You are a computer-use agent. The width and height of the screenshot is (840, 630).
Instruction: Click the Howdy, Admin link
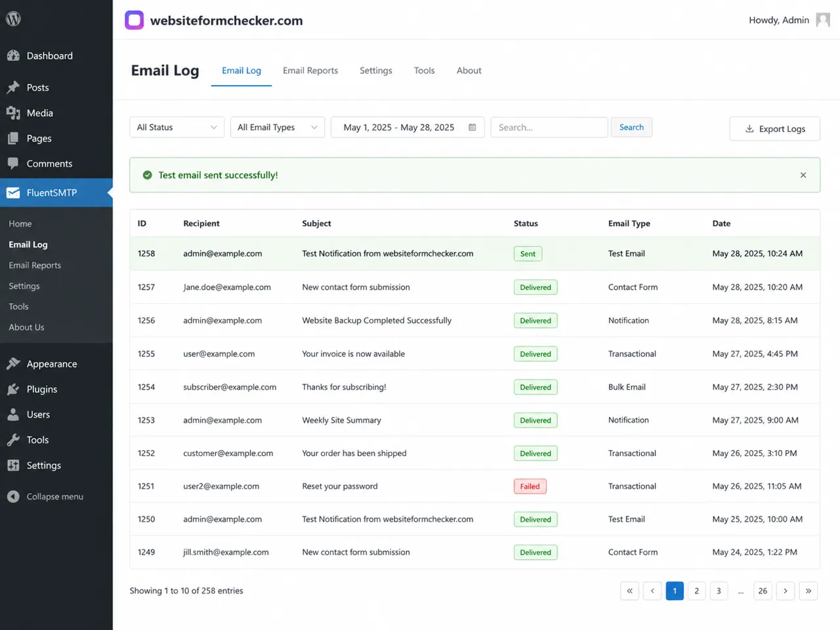click(779, 20)
